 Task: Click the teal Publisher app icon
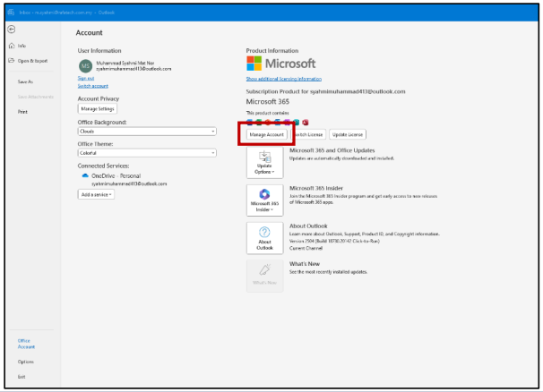(296, 122)
